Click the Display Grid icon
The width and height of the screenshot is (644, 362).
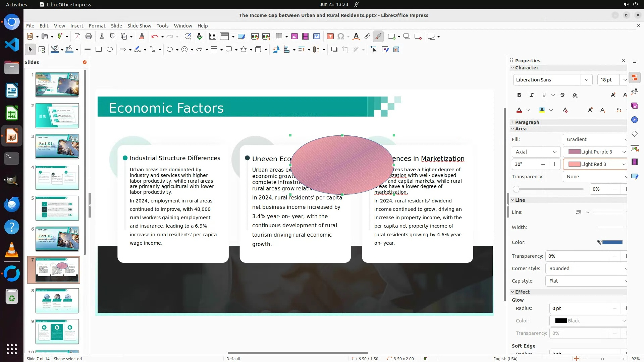tap(212, 37)
